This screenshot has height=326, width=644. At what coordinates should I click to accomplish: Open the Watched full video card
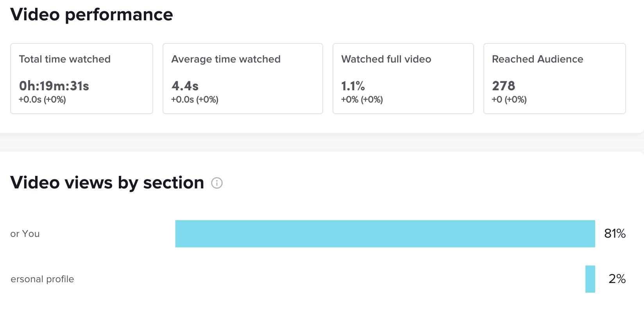point(403,79)
